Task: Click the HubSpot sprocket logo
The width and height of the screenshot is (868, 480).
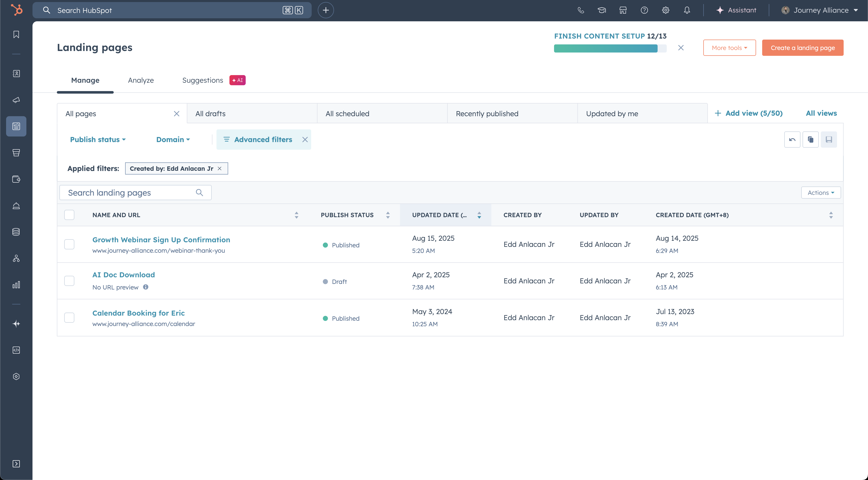Action: tap(16, 10)
